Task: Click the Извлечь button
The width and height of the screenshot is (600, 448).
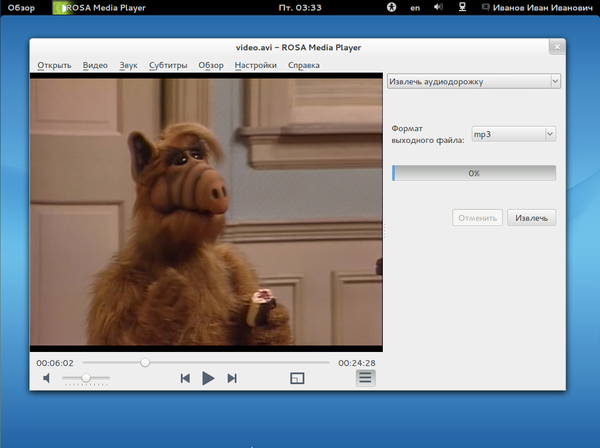Action: pos(532,218)
